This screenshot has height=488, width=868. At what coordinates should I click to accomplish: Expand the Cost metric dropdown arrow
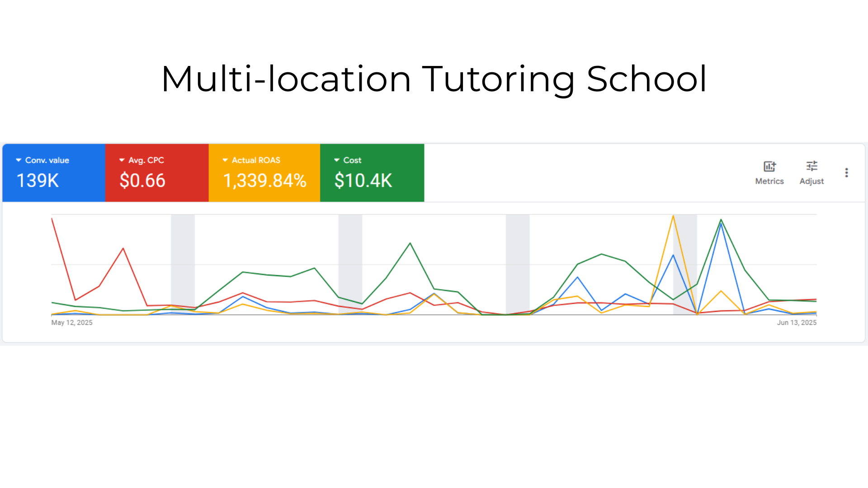click(x=336, y=160)
